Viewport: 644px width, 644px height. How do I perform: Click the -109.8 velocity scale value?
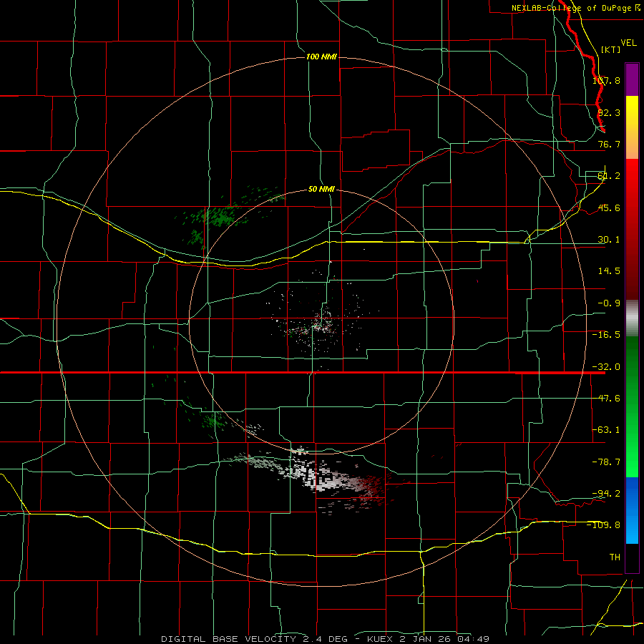click(604, 525)
